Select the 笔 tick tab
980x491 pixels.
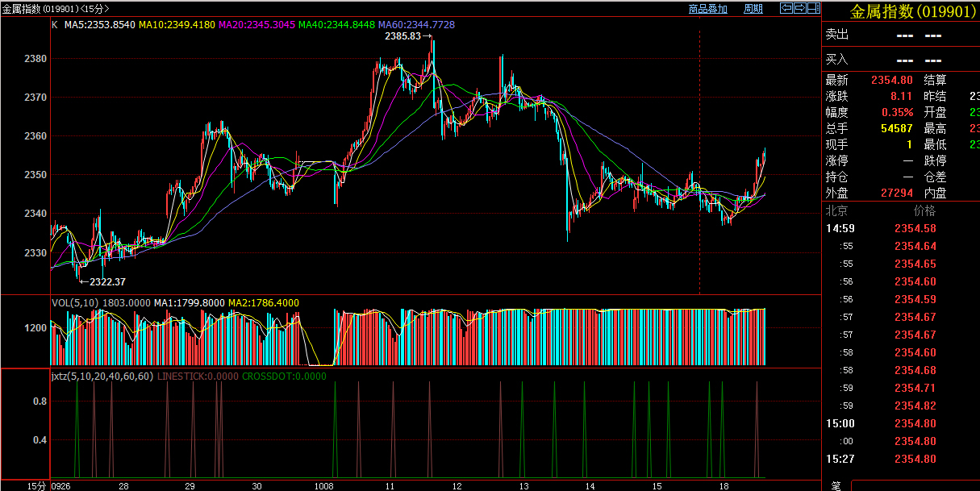point(836,485)
